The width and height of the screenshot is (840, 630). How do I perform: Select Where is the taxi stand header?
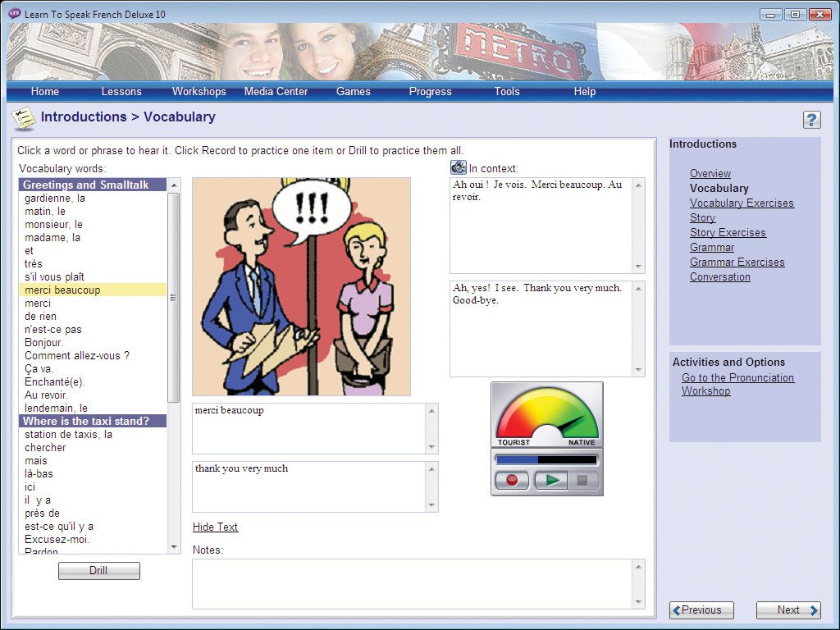pyautogui.click(x=92, y=421)
